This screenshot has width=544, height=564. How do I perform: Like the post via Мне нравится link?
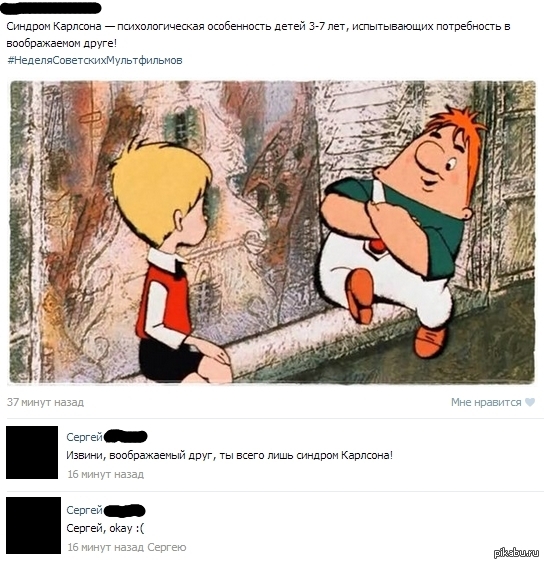click(x=486, y=402)
